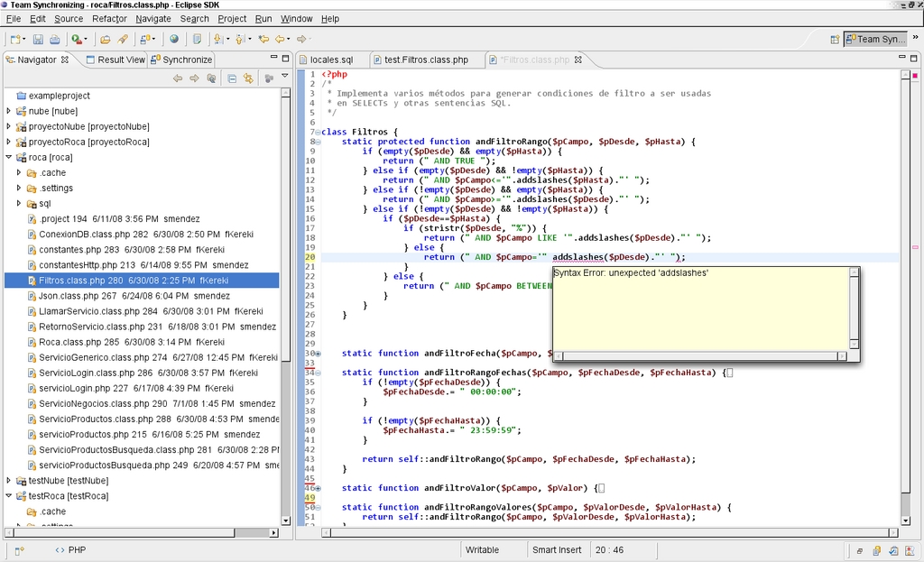Click the Open Type folder toolbar icon
The image size is (924, 562).
106,40
